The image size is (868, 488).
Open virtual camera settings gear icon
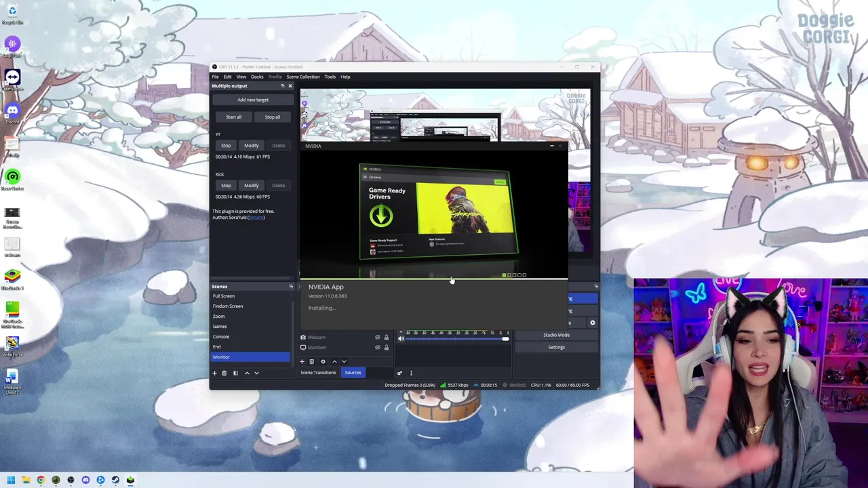(592, 323)
